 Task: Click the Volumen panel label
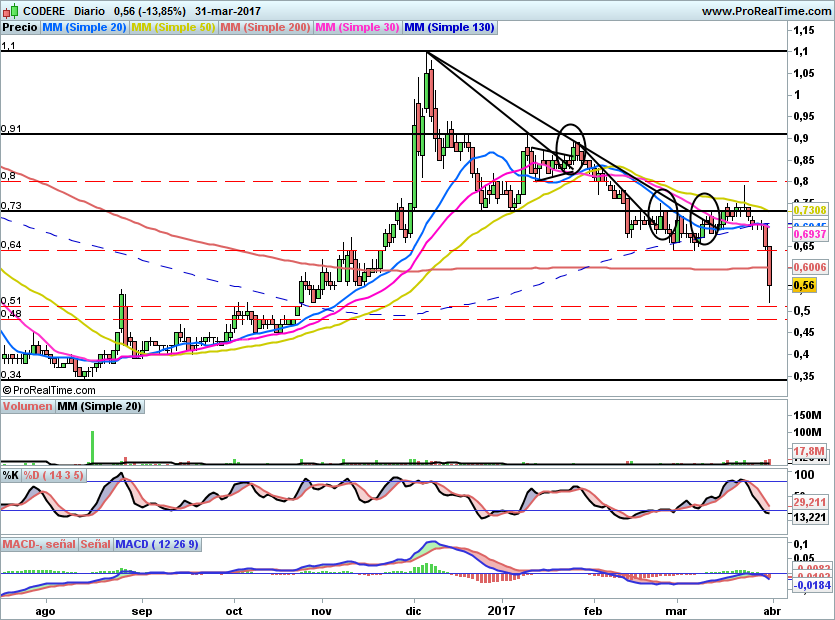click(x=27, y=407)
